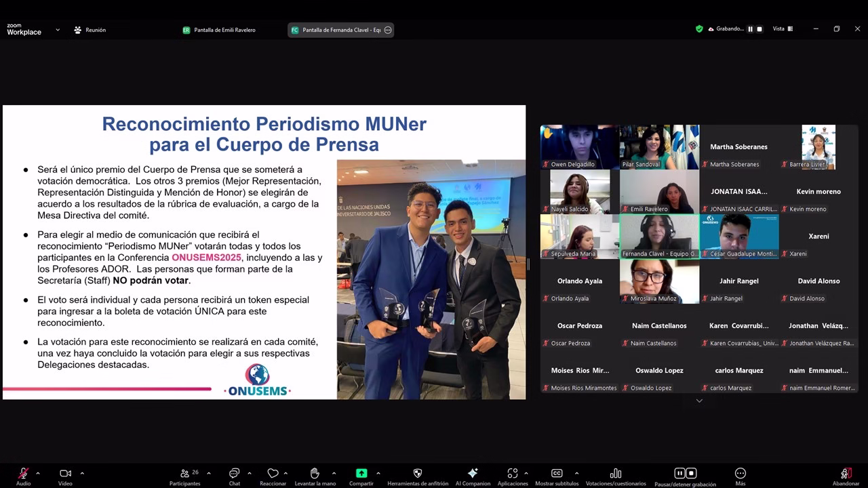Toggle Mostrar subtítulos captions

557,474
